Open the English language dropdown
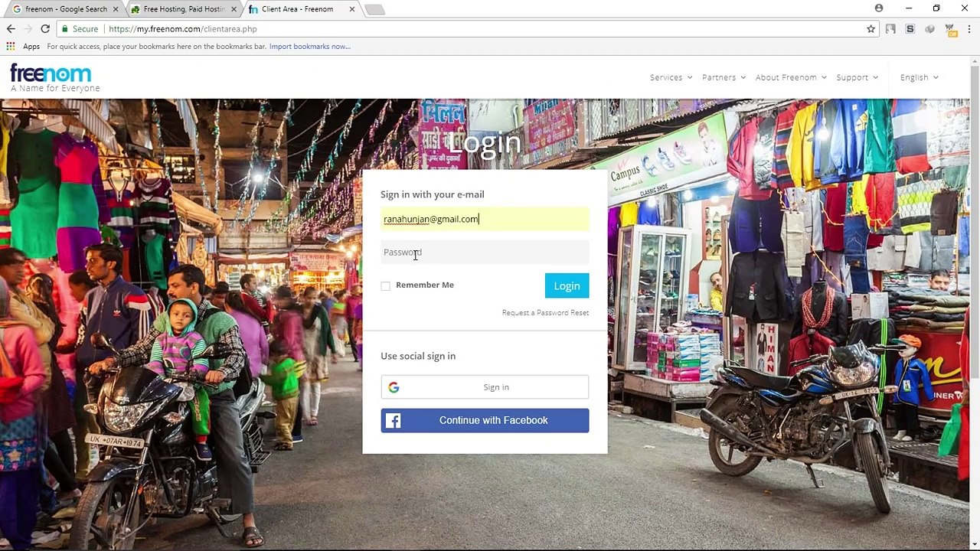 919,77
